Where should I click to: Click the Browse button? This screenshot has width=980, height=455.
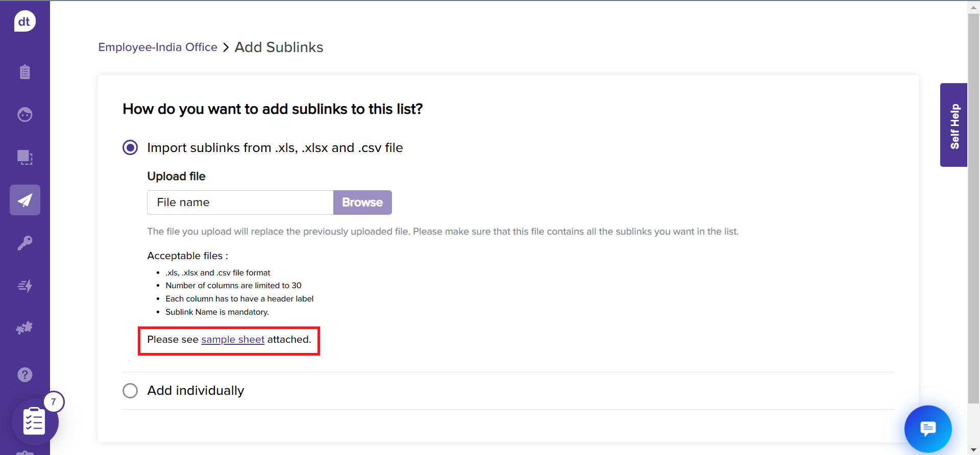pos(362,203)
